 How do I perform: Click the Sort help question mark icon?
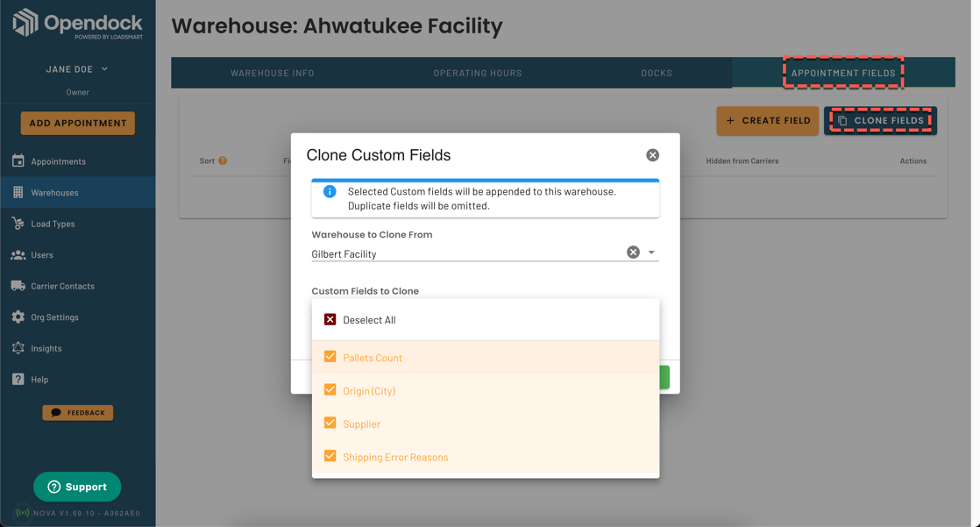pyautogui.click(x=223, y=160)
